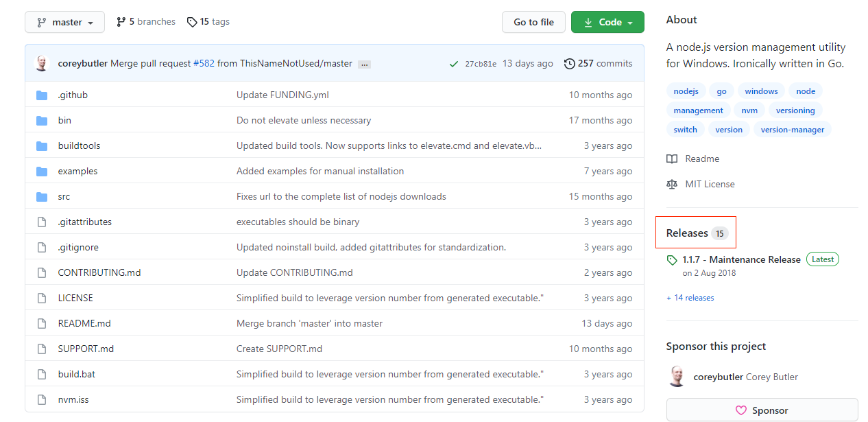The image size is (868, 422).
Task: Select the management topic tag
Action: click(698, 110)
